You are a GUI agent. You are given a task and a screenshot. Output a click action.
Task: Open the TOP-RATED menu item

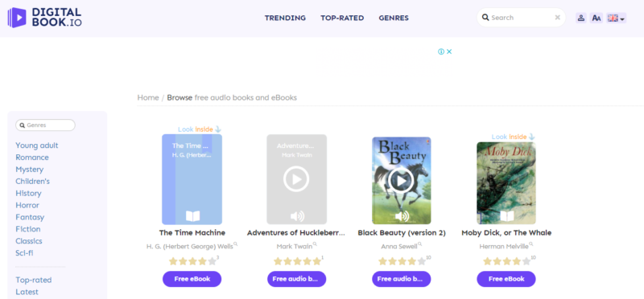coord(342,18)
